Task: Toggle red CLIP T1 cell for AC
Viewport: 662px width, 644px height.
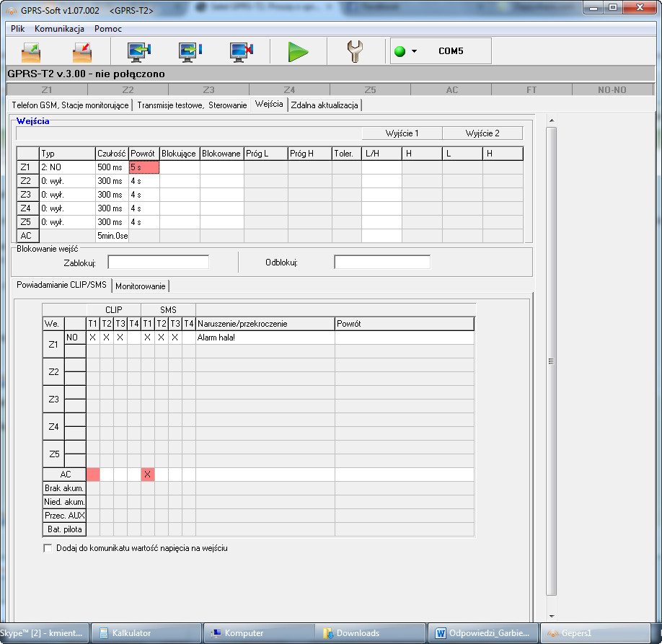Action: pyautogui.click(x=93, y=475)
